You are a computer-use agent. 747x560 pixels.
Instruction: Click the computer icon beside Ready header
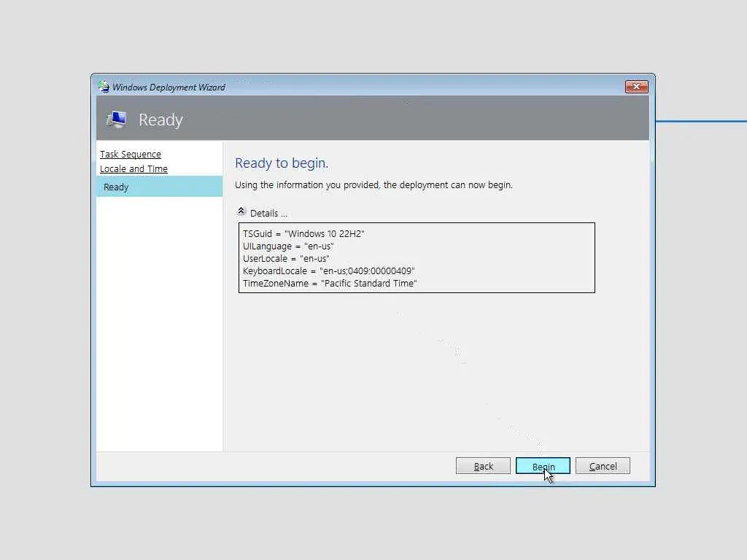[117, 119]
